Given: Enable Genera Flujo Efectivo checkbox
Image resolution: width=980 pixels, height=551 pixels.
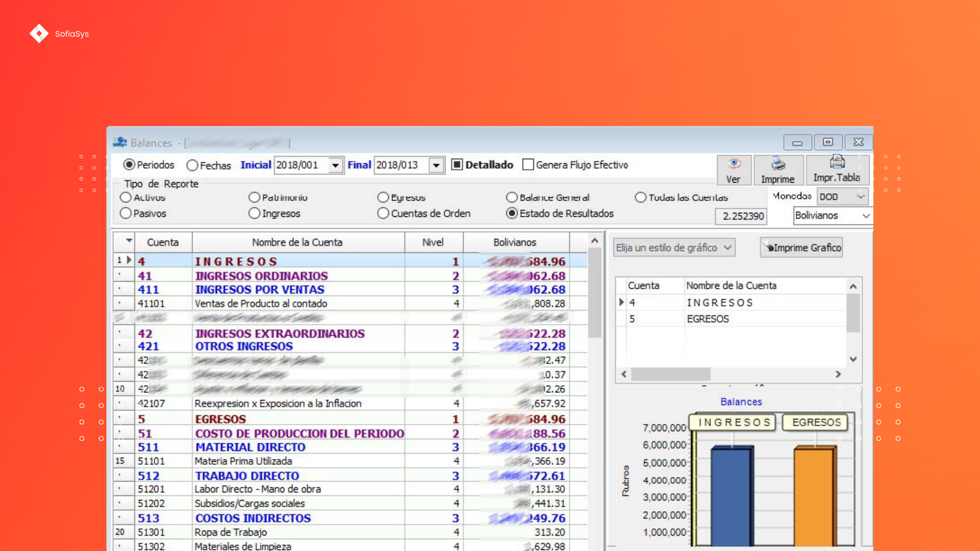Looking at the screenshot, I should pyautogui.click(x=528, y=165).
